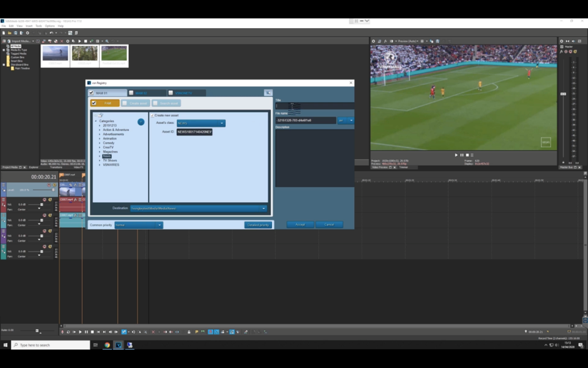The image size is (588, 368).
Task: Open the Windows Start menu
Action: tap(5, 345)
